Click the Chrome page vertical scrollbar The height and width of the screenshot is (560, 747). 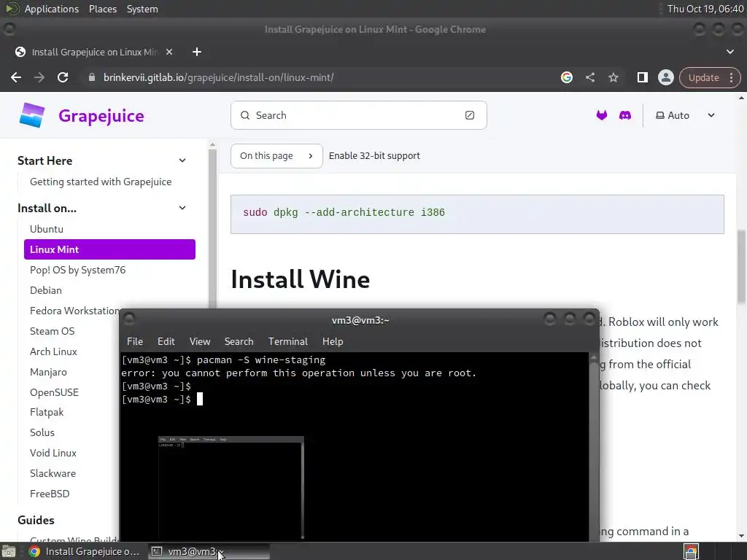pyautogui.click(x=741, y=267)
